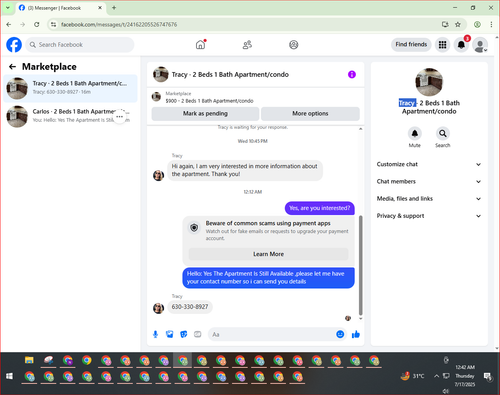Click the Facebook logo

click(14, 45)
